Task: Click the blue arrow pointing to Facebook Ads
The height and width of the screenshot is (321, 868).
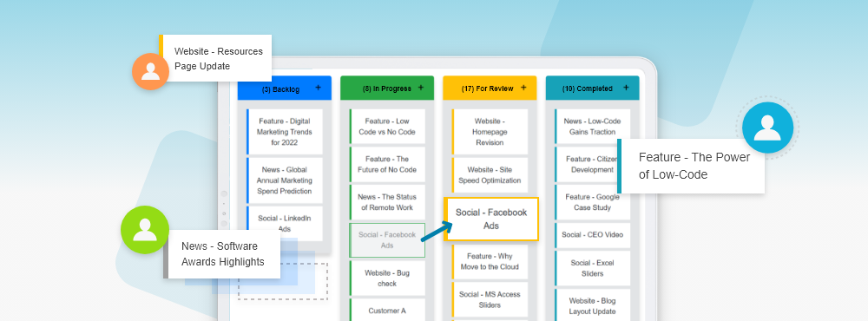Action: [437, 231]
